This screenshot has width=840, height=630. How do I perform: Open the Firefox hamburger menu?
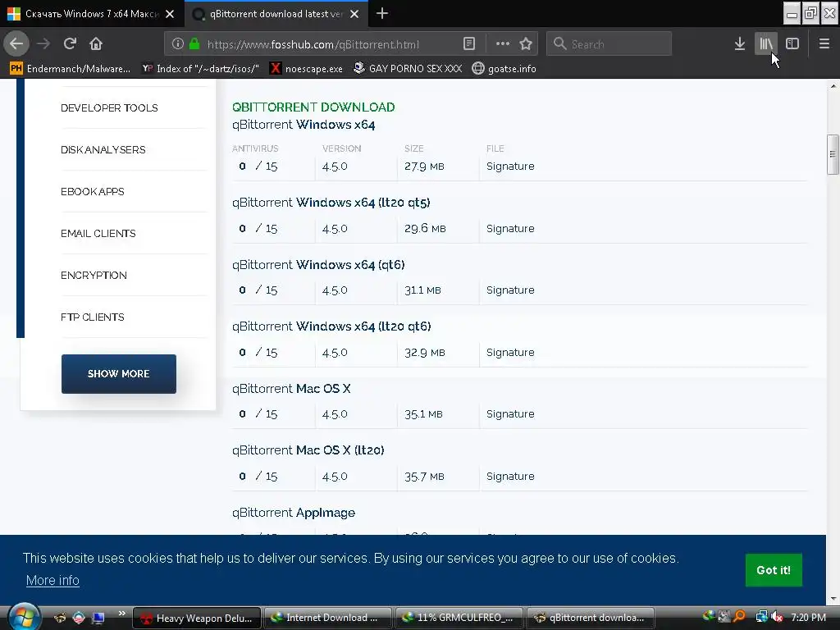point(824,44)
